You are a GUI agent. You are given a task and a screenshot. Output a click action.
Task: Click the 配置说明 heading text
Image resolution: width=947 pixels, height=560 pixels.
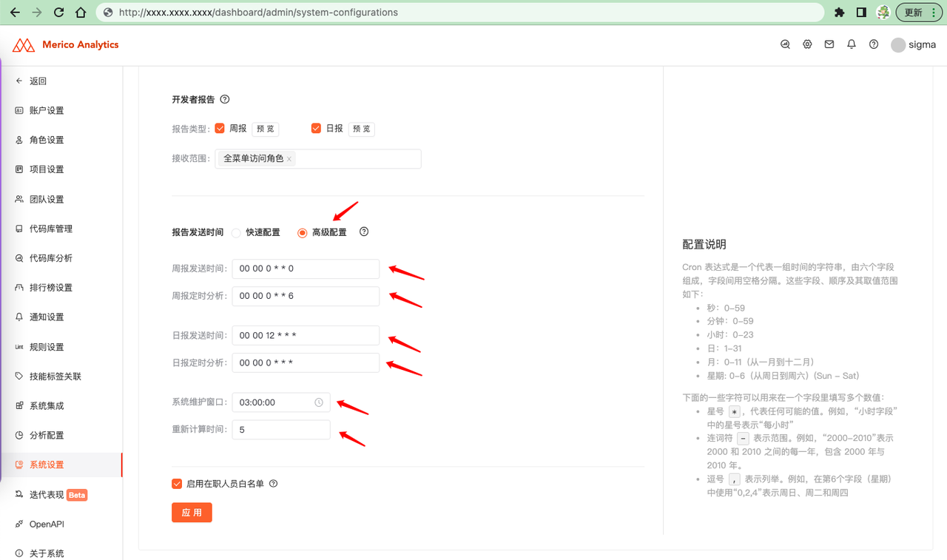click(704, 244)
